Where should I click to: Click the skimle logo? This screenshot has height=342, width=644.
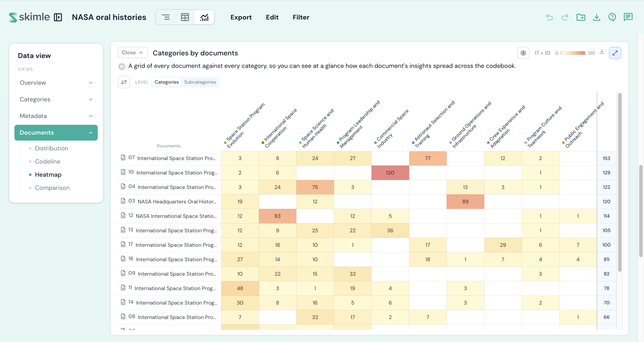coord(30,17)
